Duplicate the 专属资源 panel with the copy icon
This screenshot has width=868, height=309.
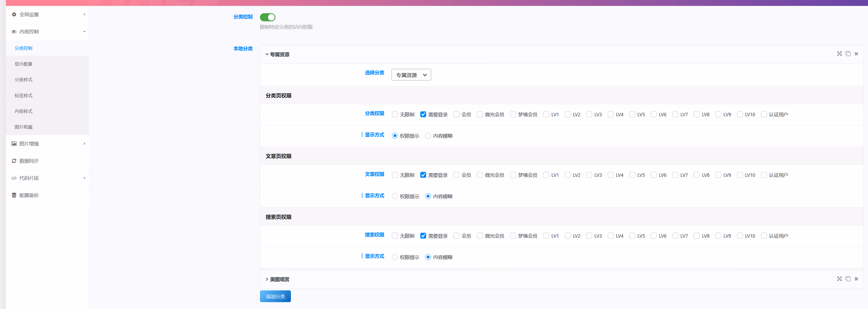[x=848, y=54]
